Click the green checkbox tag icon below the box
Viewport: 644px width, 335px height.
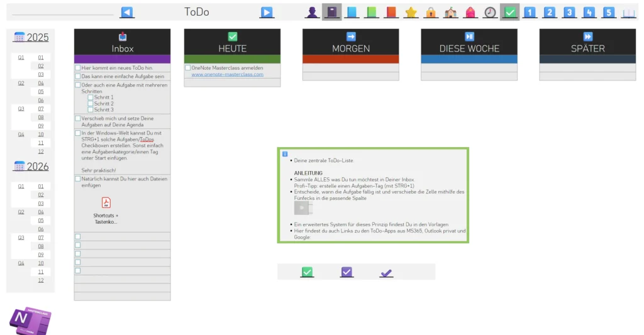pyautogui.click(x=307, y=272)
